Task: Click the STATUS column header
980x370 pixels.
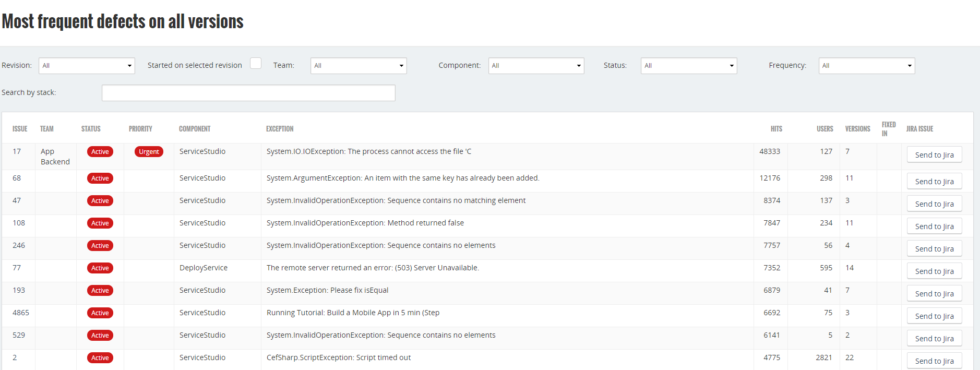Action: [91, 129]
